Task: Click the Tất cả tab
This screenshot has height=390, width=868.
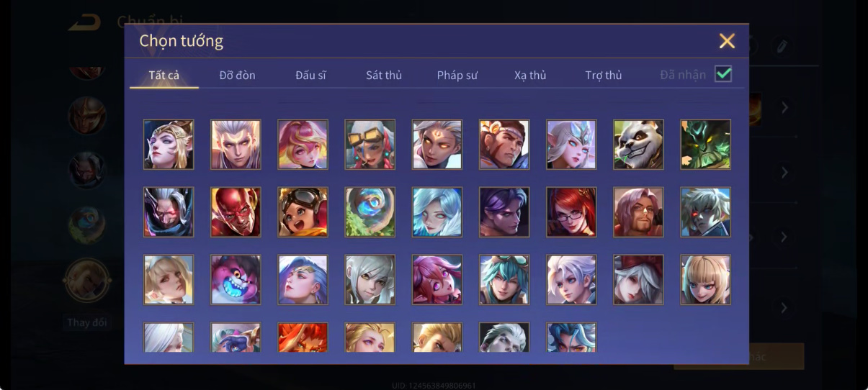Action: coord(164,75)
